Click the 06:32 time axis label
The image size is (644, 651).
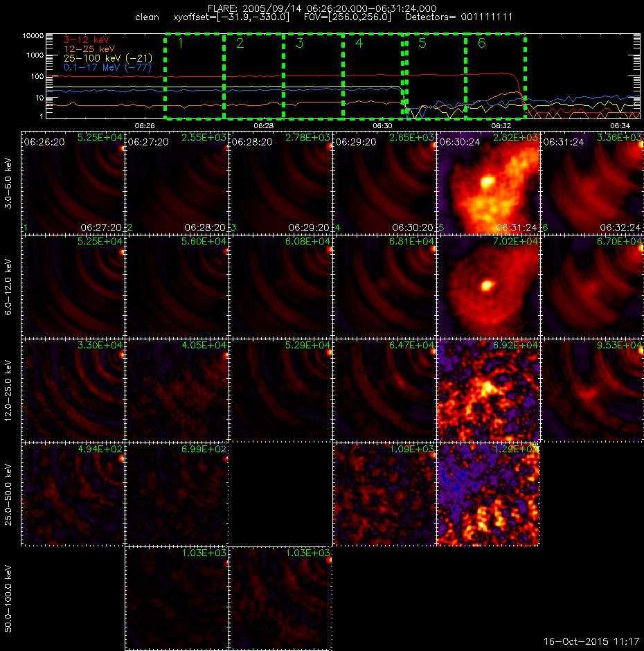[x=501, y=125]
